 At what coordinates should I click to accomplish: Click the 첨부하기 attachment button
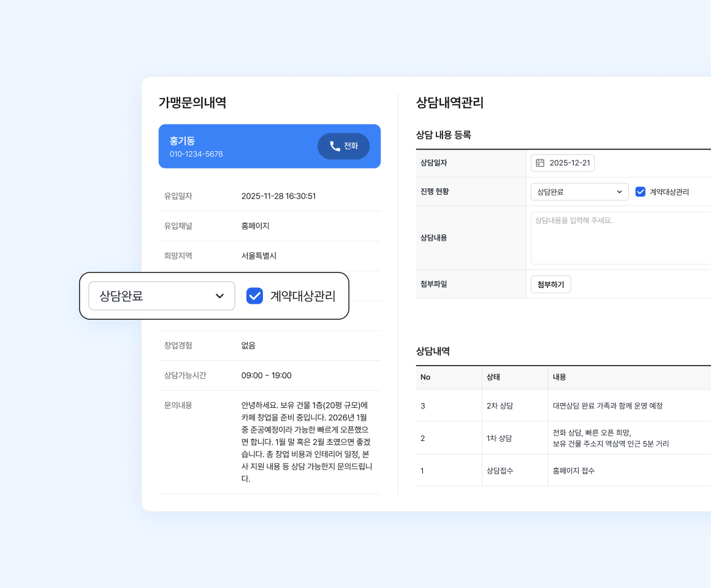550,284
